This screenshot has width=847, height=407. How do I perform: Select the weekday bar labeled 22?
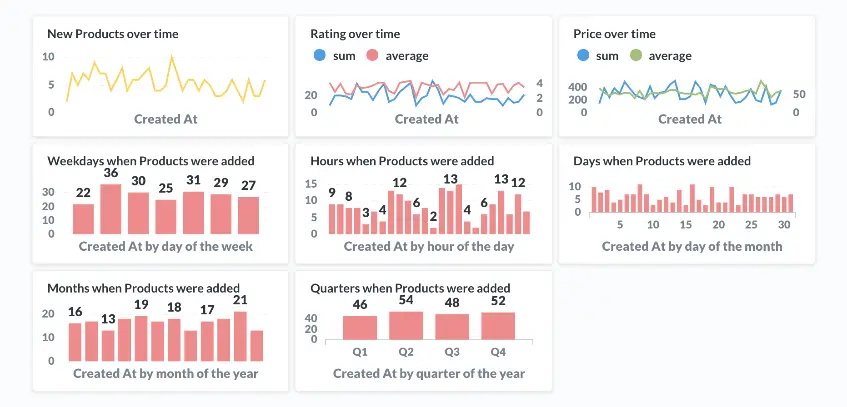[83, 219]
